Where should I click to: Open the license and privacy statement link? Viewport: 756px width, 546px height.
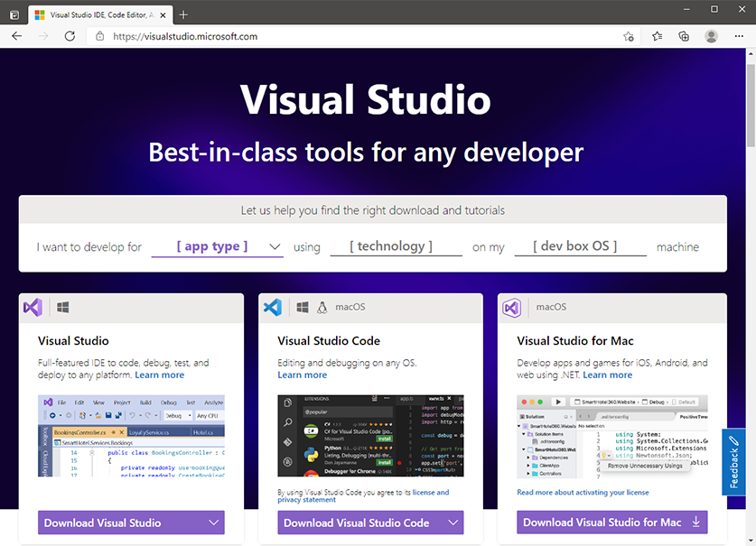pos(363,495)
